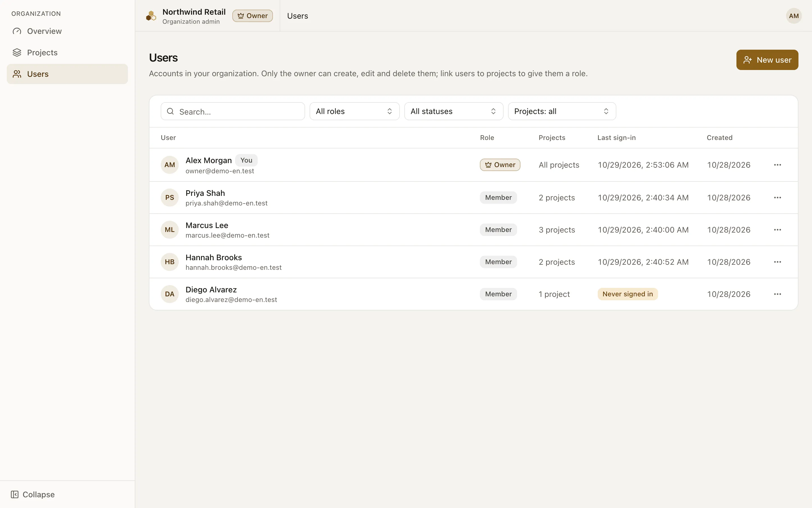This screenshot has height=508, width=812.
Task: Select Users in the sidebar
Action: click(67, 74)
